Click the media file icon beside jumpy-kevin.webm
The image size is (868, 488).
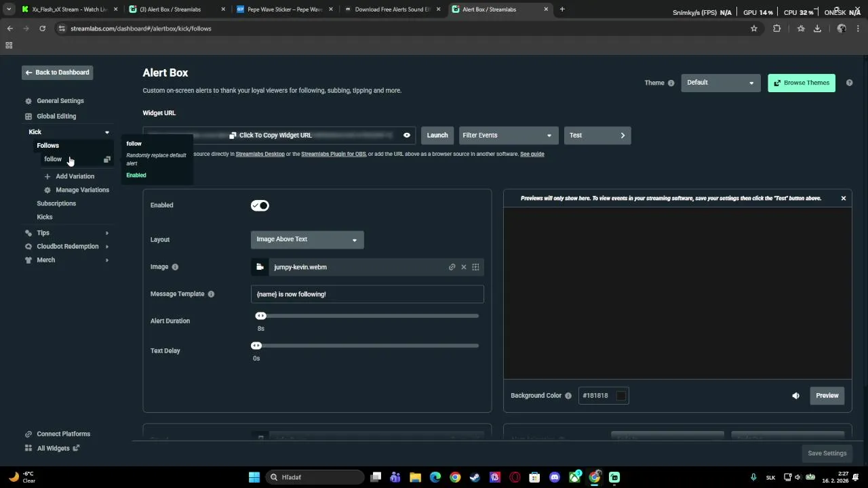260,267
